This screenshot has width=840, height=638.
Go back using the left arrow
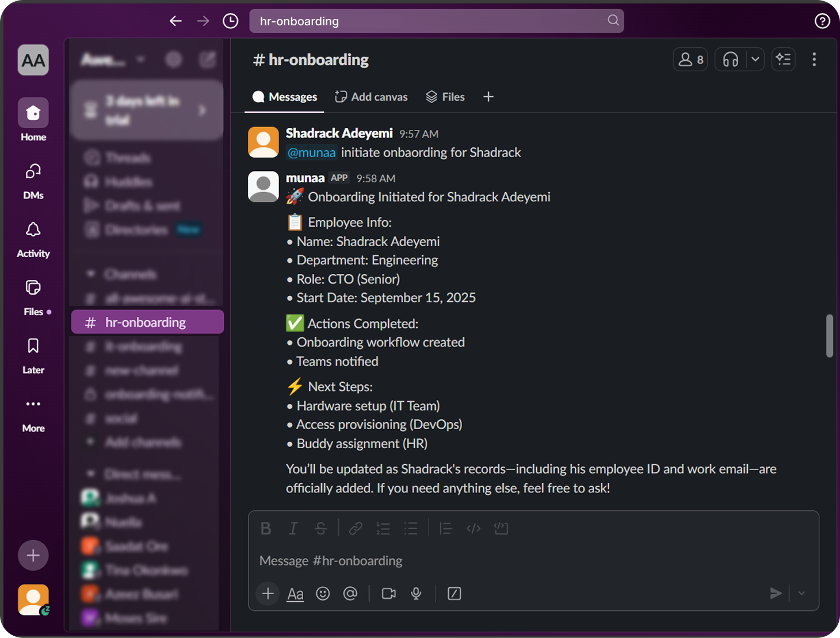pyautogui.click(x=175, y=21)
